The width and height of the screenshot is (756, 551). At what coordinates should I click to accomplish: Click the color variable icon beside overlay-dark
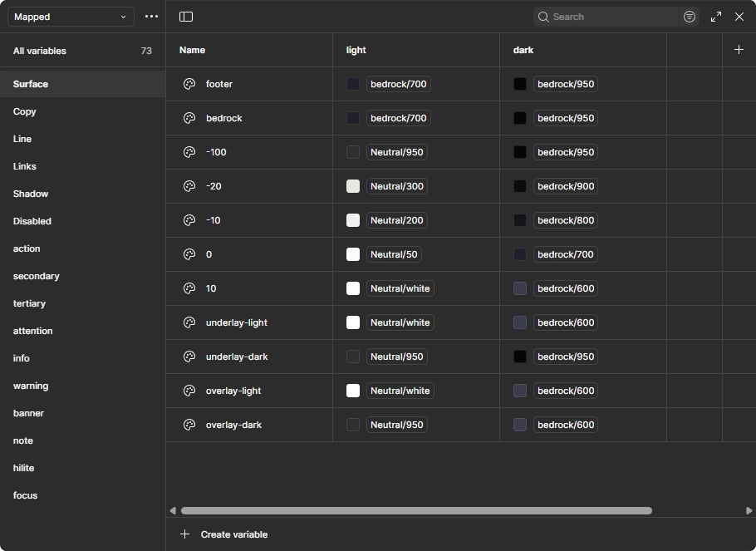point(189,425)
